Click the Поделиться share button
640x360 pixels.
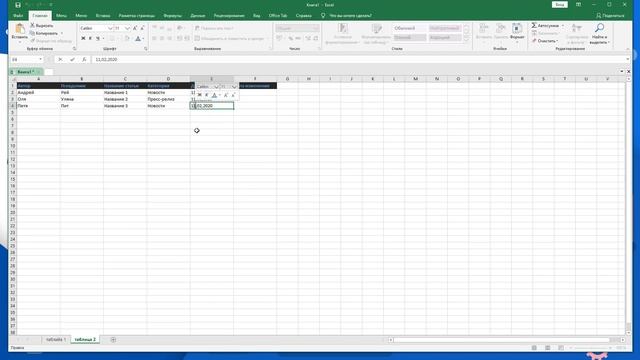[610, 16]
